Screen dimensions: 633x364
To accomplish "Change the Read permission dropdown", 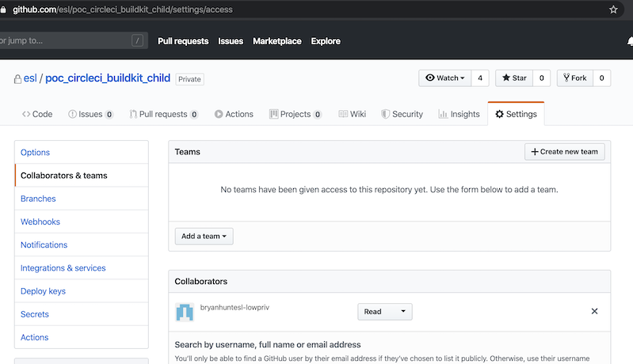I will tap(385, 312).
